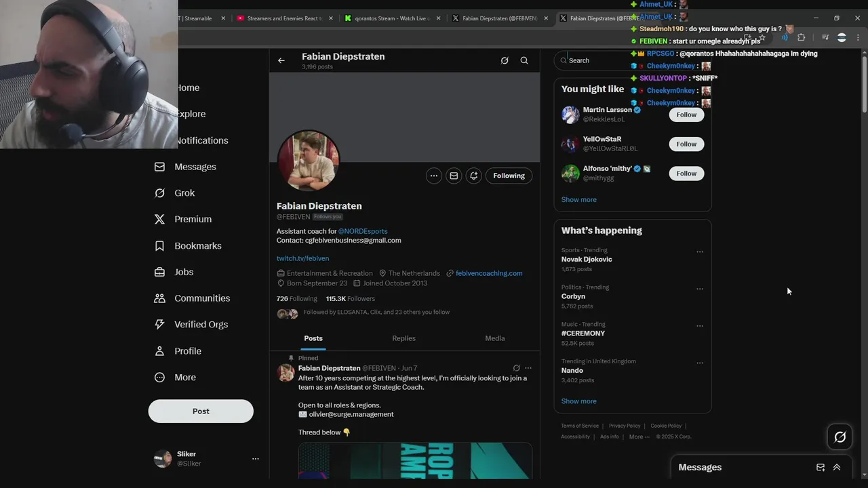Open more options for Novak Djokovic trend
The width and height of the screenshot is (868, 488).
pos(700,252)
